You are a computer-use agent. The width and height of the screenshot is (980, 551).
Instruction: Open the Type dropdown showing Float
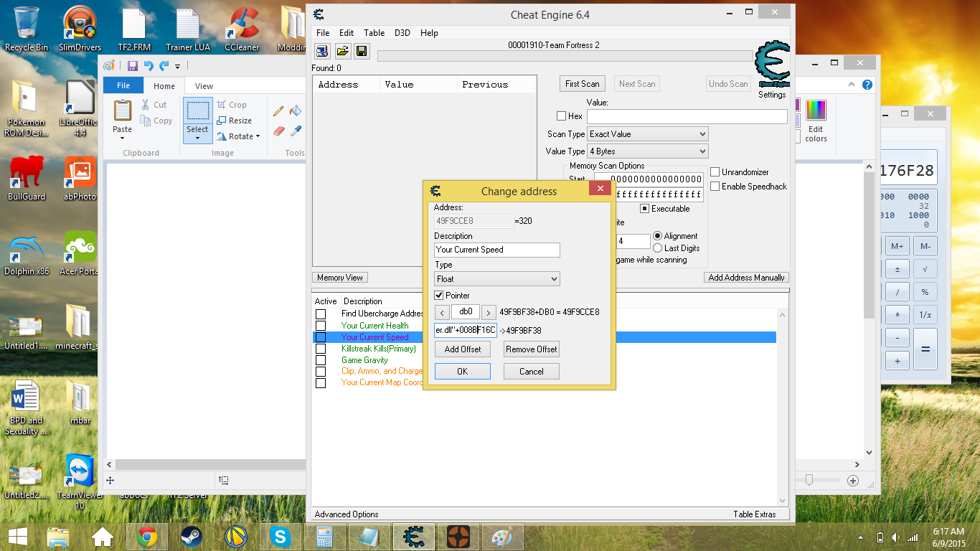(496, 279)
